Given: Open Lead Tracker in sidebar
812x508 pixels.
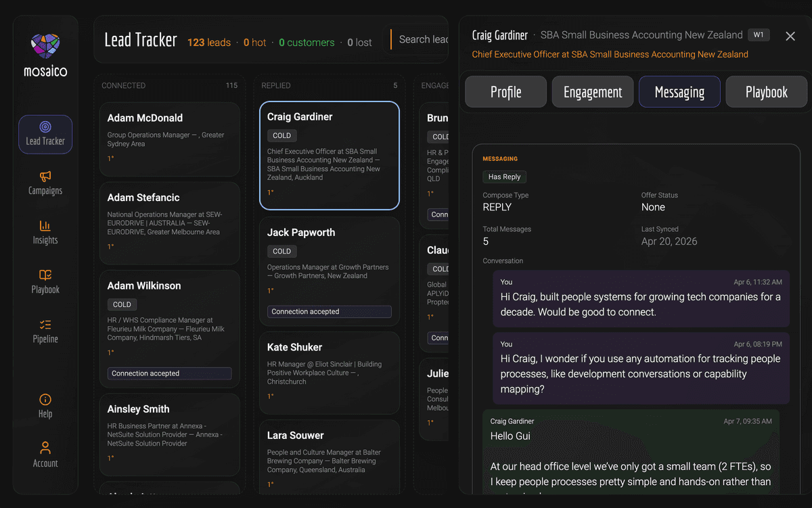Looking at the screenshot, I should point(45,134).
